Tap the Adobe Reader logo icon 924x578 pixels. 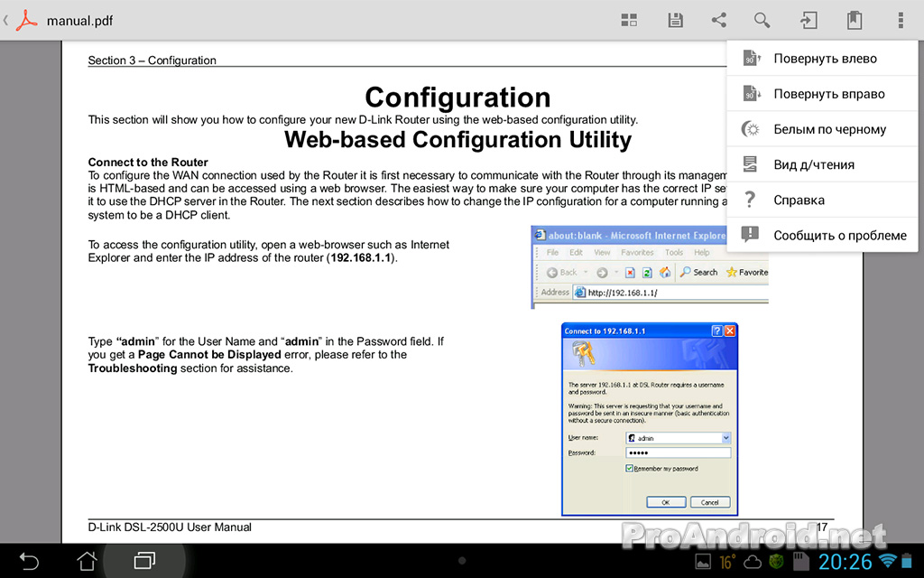tap(26, 21)
